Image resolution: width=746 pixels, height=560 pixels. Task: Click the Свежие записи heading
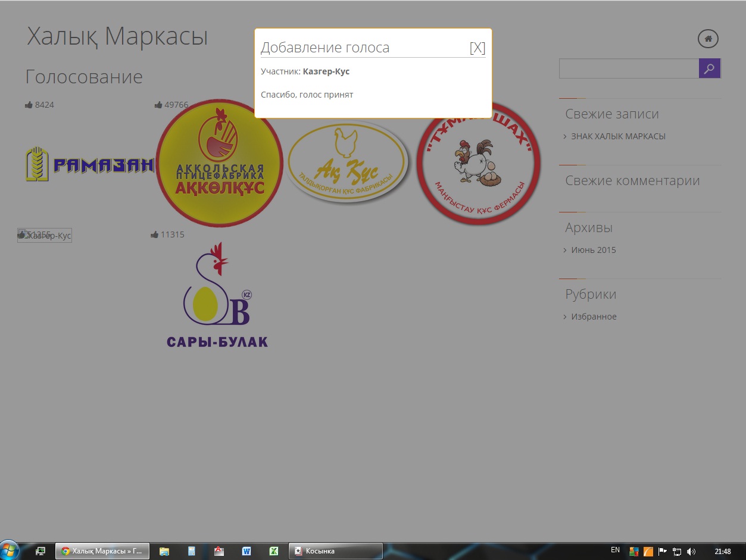click(612, 114)
